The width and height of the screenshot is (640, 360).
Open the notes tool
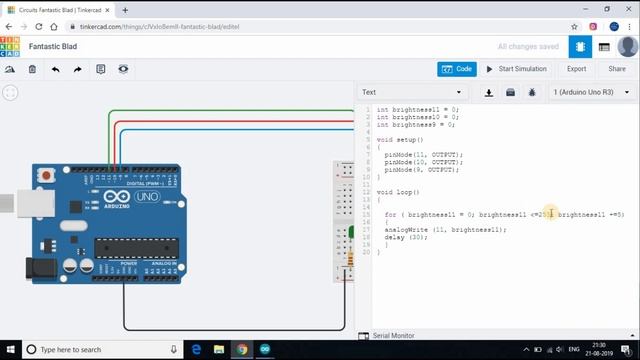(x=101, y=69)
